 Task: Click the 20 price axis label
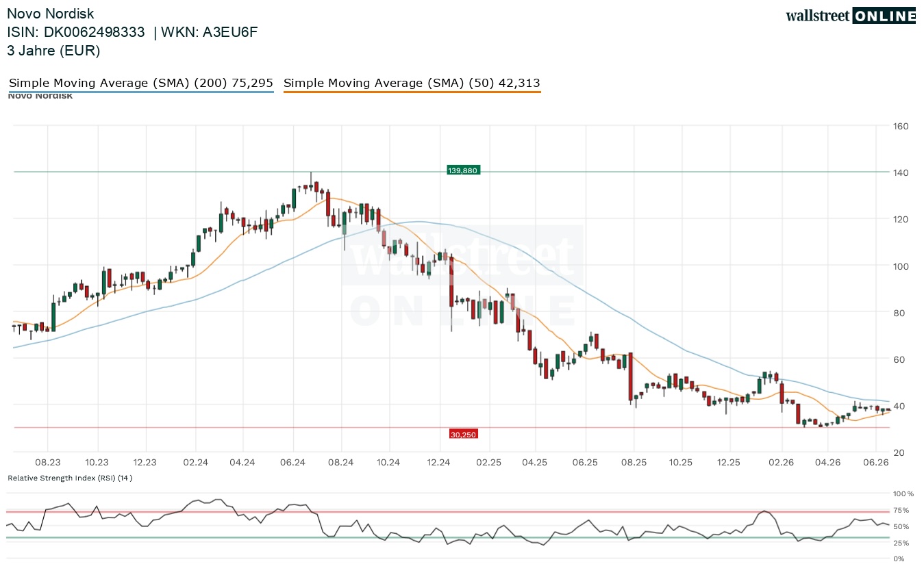(898, 452)
